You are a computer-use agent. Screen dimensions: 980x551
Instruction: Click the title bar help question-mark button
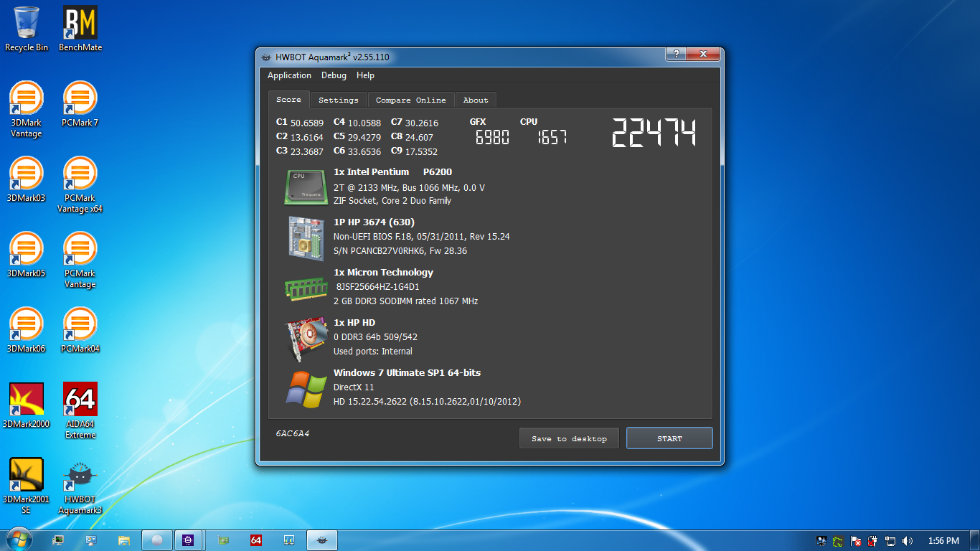click(x=675, y=54)
